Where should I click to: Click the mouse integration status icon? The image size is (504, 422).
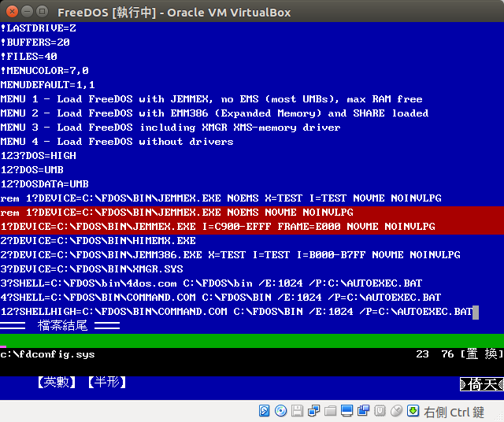pyautogui.click(x=397, y=411)
